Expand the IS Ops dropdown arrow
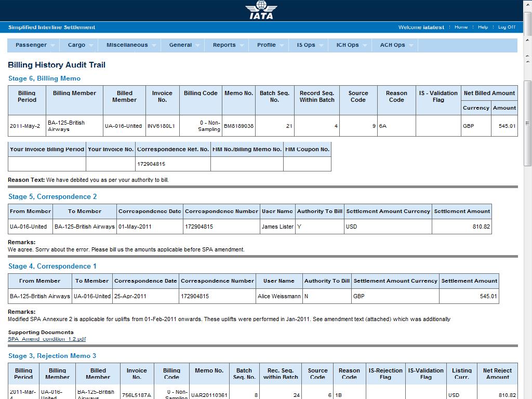This screenshot has width=532, height=399. tap(321, 46)
